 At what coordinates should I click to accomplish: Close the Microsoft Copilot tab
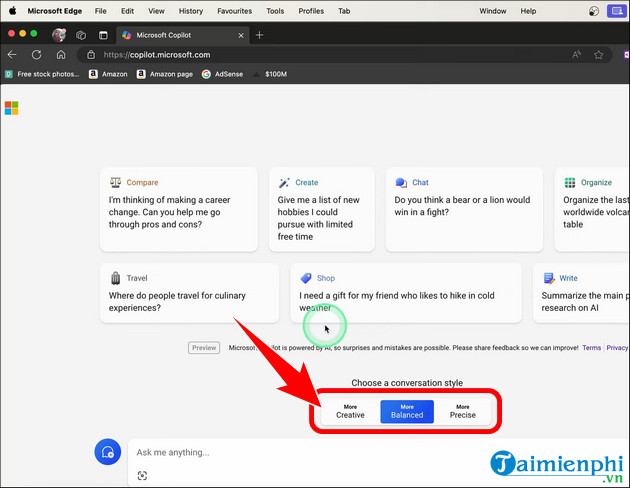click(x=241, y=35)
